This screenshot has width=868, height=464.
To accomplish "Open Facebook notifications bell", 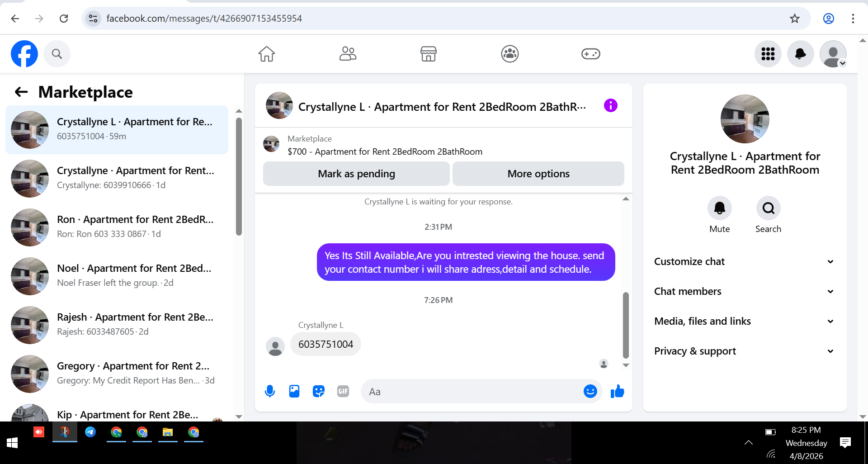I will click(x=801, y=54).
